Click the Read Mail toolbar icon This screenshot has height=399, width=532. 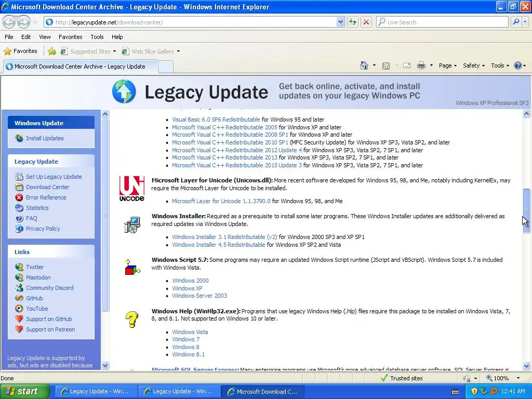[406, 65]
